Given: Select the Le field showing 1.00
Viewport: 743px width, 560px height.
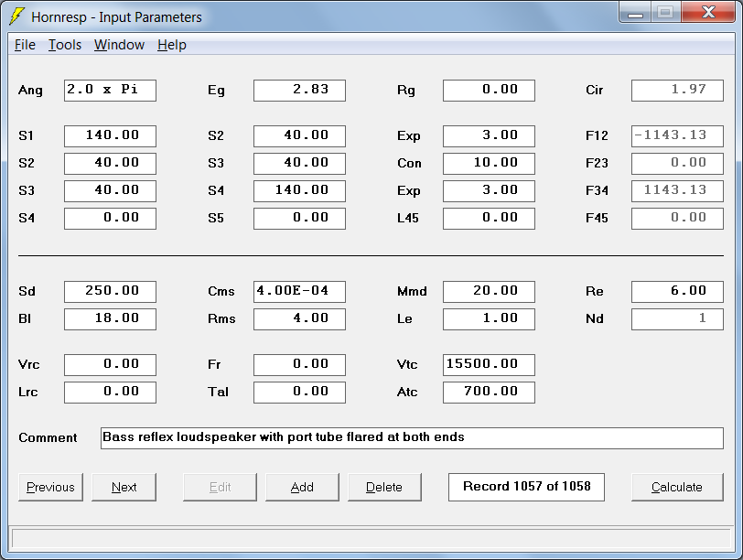Looking at the screenshot, I should click(x=489, y=319).
